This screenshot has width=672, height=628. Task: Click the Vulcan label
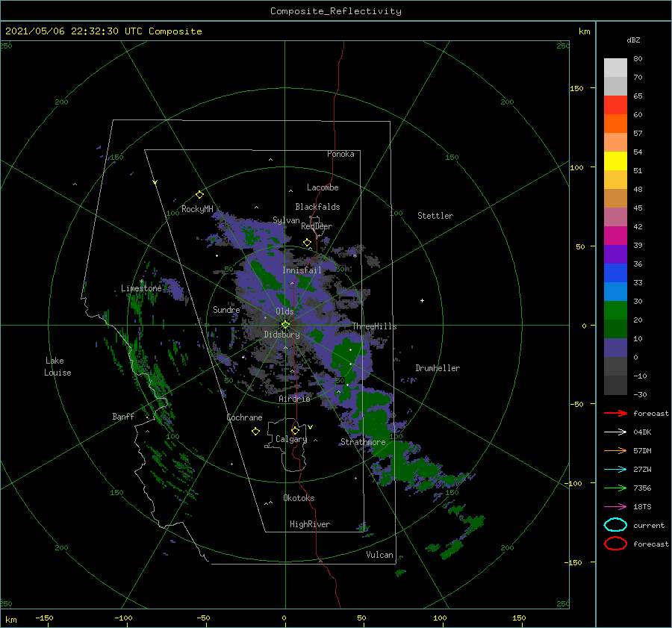[380, 555]
